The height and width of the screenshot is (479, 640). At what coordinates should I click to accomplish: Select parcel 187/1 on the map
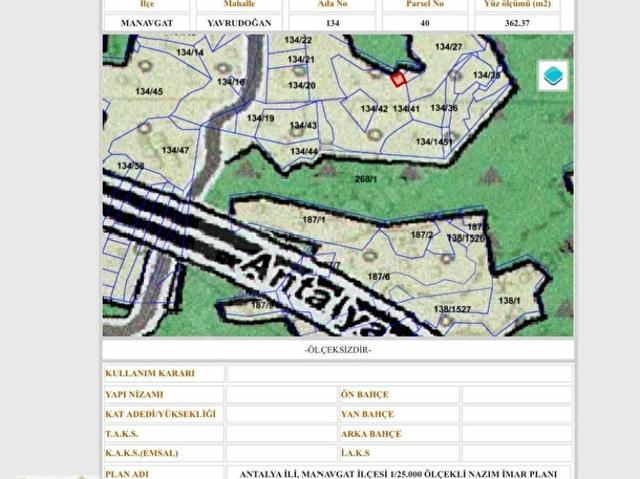(313, 220)
